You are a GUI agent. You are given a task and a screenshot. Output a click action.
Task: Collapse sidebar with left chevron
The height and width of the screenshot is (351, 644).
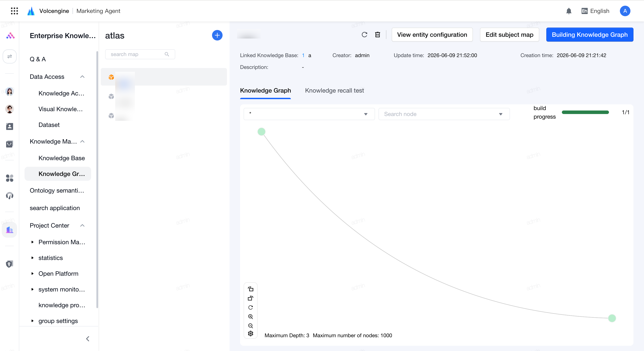[88, 339]
